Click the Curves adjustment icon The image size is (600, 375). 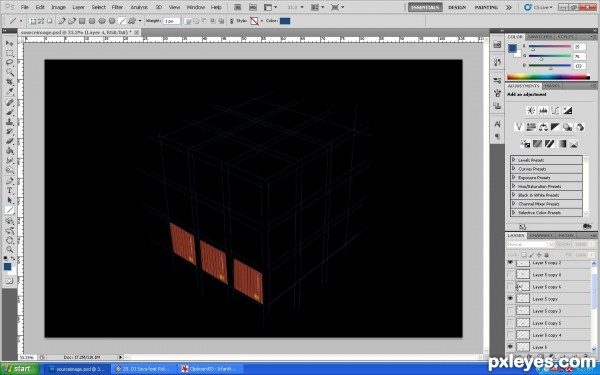[555, 111]
